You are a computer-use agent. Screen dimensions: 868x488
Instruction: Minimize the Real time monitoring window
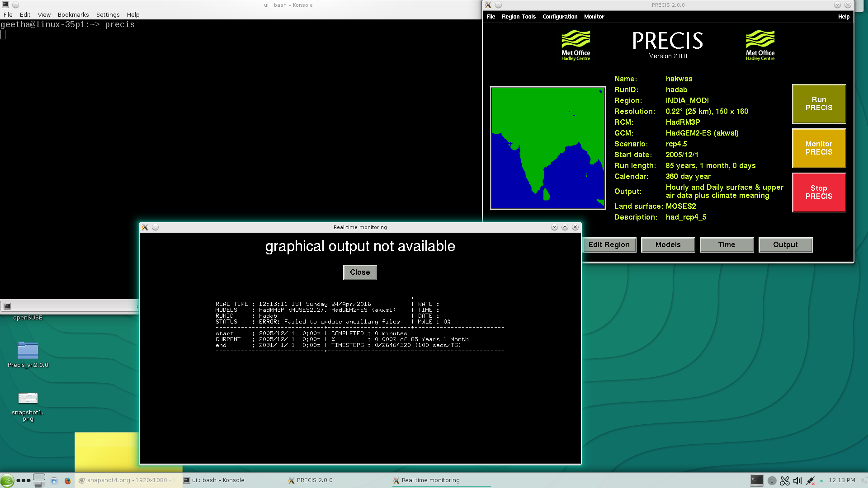(x=554, y=227)
